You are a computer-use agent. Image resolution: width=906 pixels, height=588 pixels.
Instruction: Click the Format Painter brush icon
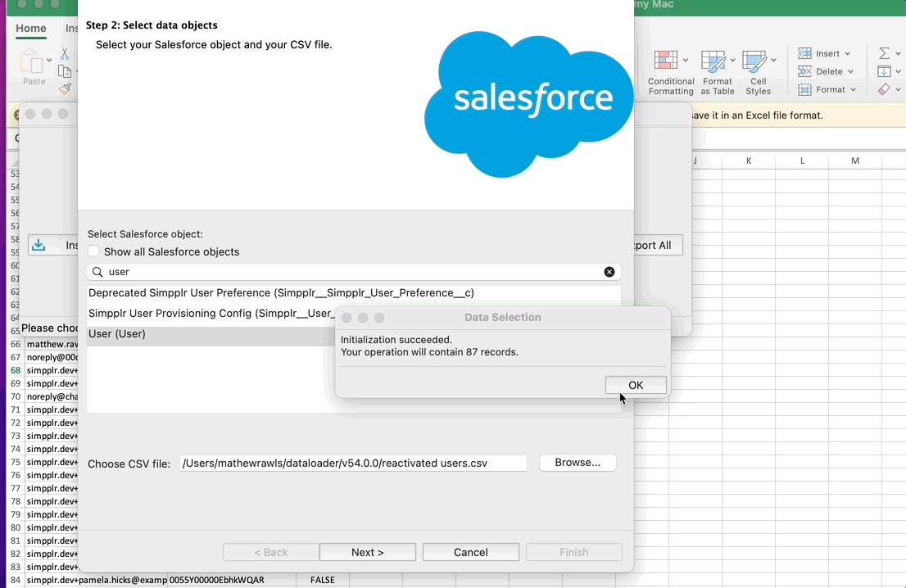(65, 89)
